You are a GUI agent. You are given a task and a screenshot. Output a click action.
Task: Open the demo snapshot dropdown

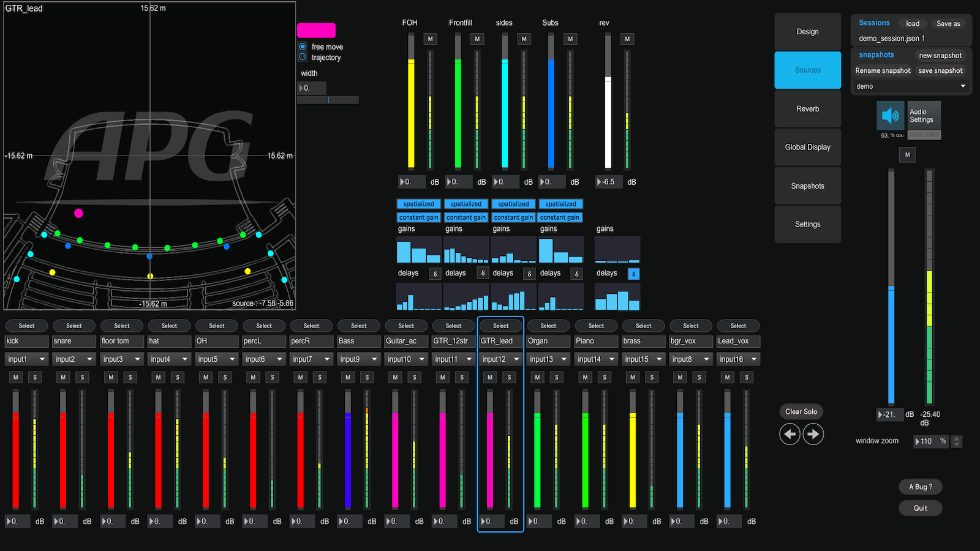(911, 86)
